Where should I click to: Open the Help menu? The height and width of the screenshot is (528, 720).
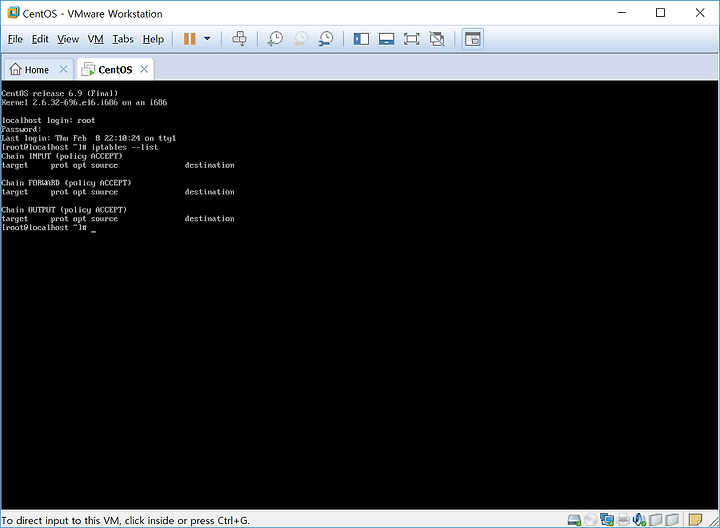click(153, 39)
